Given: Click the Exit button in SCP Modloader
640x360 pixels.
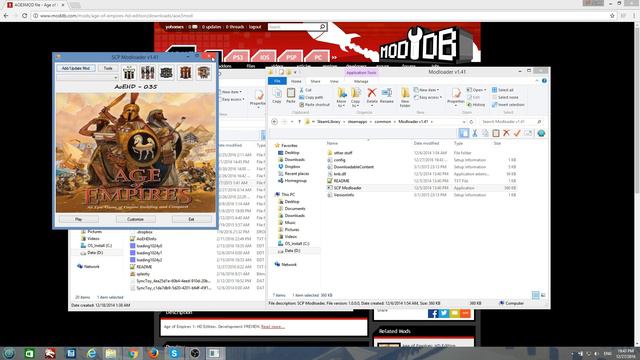Looking at the screenshot, I should point(191,219).
